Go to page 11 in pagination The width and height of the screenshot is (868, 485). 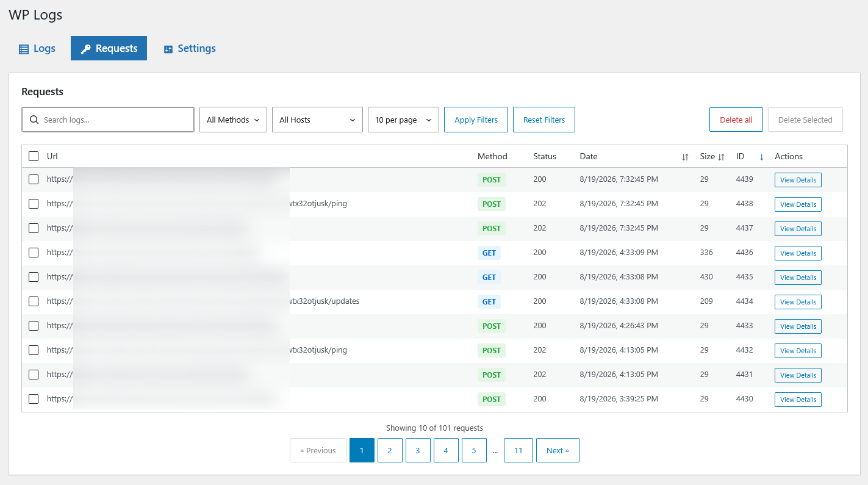tap(518, 450)
